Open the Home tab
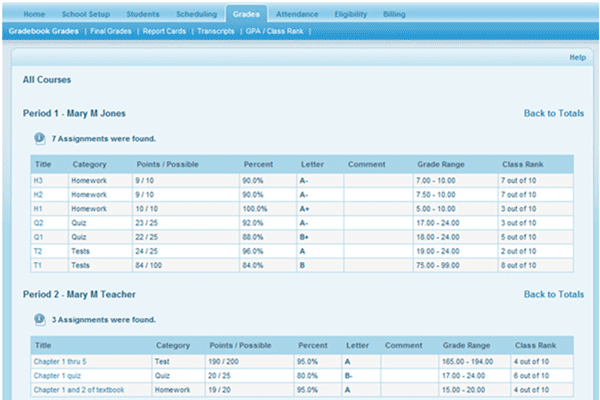 pyautogui.click(x=34, y=15)
